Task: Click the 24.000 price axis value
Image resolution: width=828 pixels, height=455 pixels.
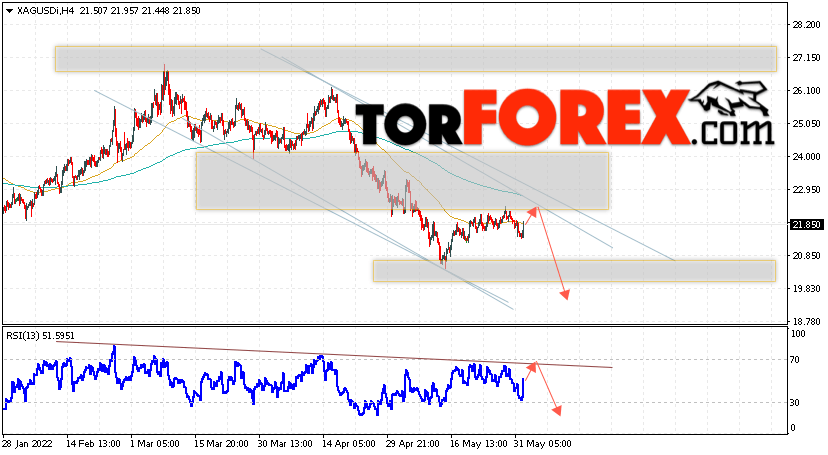Action: [x=806, y=157]
